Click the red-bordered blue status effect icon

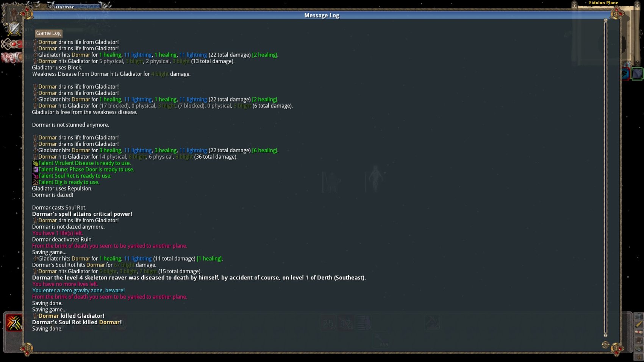click(x=625, y=73)
